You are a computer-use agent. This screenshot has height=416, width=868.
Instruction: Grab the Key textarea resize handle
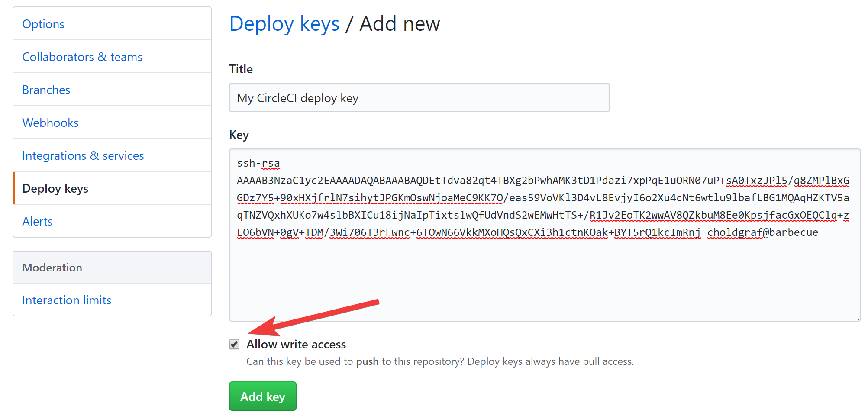tap(857, 318)
